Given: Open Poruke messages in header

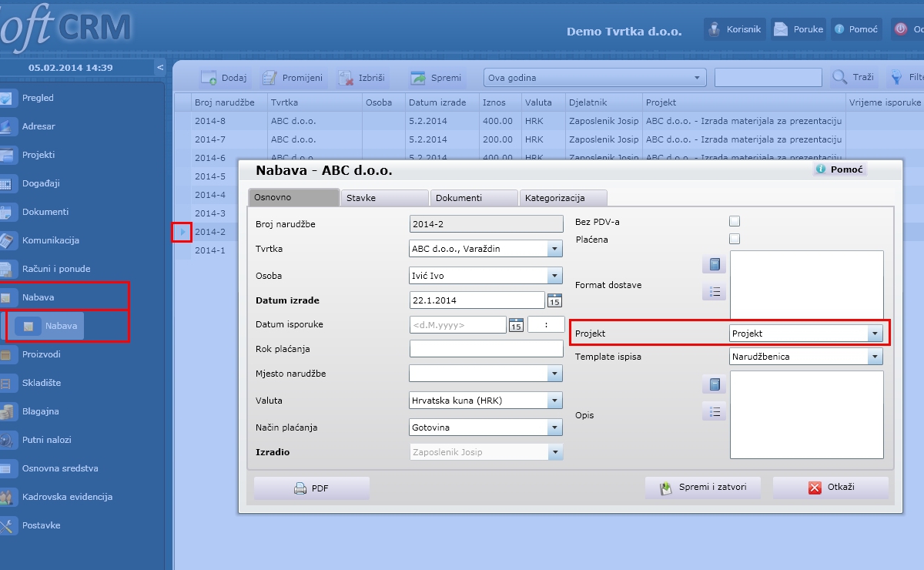Looking at the screenshot, I should [798, 30].
